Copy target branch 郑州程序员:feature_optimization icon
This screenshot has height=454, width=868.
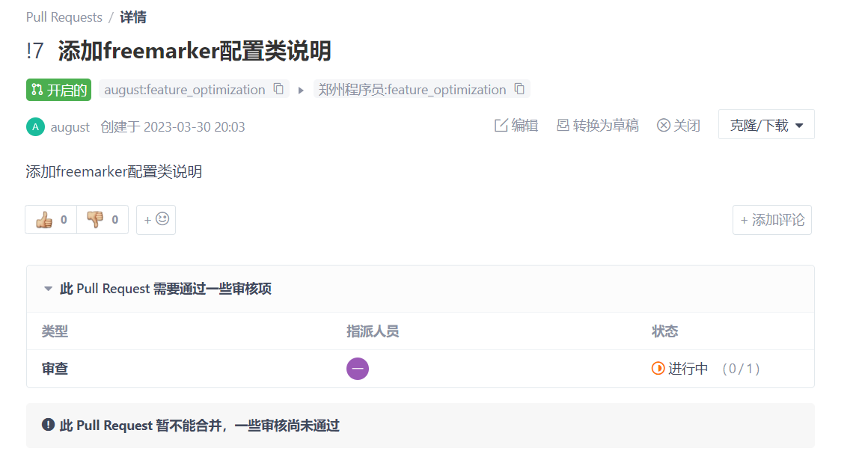tap(519, 89)
